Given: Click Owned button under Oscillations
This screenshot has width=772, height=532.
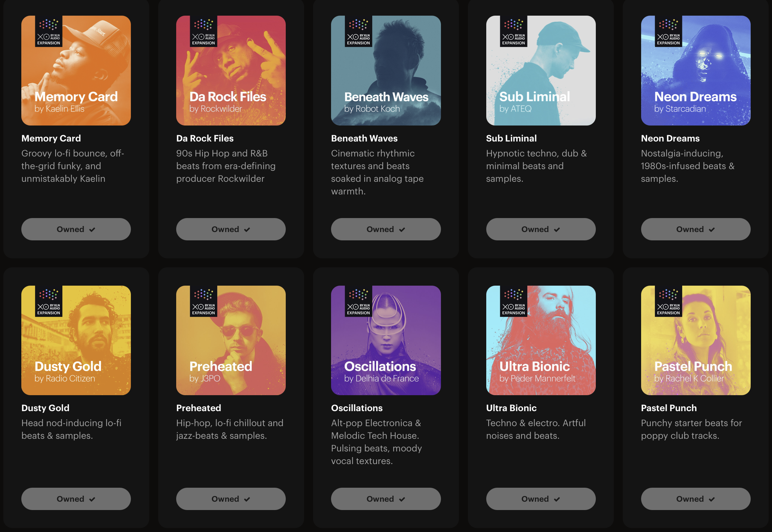Looking at the screenshot, I should tap(386, 499).
